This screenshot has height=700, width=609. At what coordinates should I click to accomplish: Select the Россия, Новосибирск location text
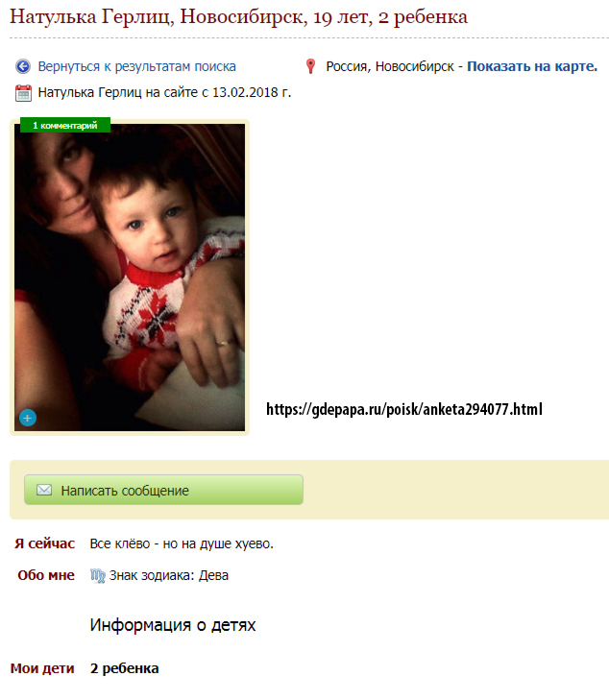[390, 66]
